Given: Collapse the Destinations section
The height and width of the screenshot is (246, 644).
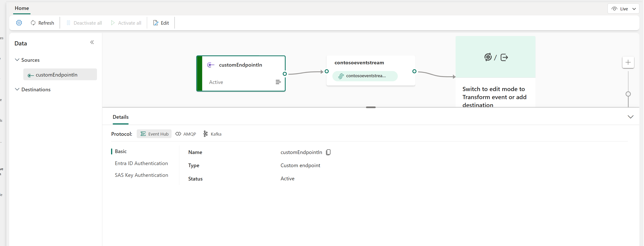Looking at the screenshot, I should pyautogui.click(x=17, y=89).
